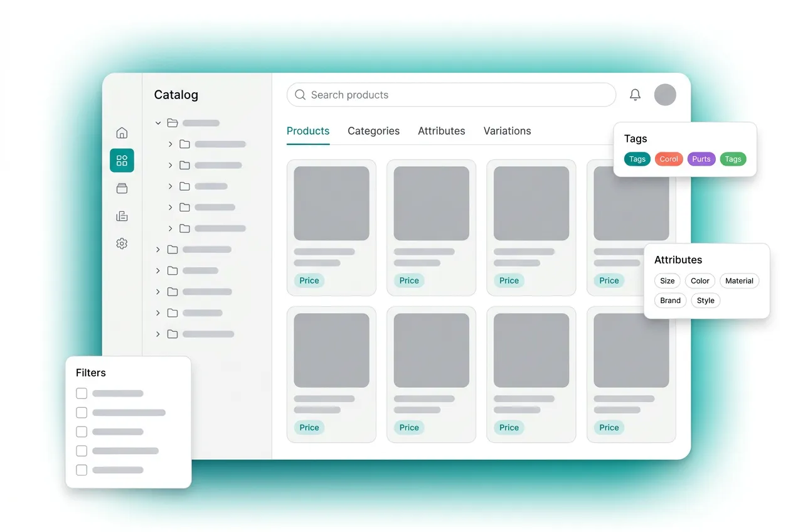Focus the Search products field
The width and height of the screenshot is (793, 532).
pos(451,95)
